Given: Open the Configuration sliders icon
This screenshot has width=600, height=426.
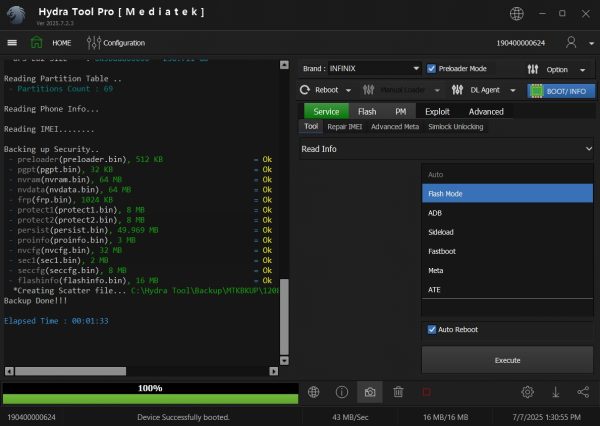Looking at the screenshot, I should point(93,42).
